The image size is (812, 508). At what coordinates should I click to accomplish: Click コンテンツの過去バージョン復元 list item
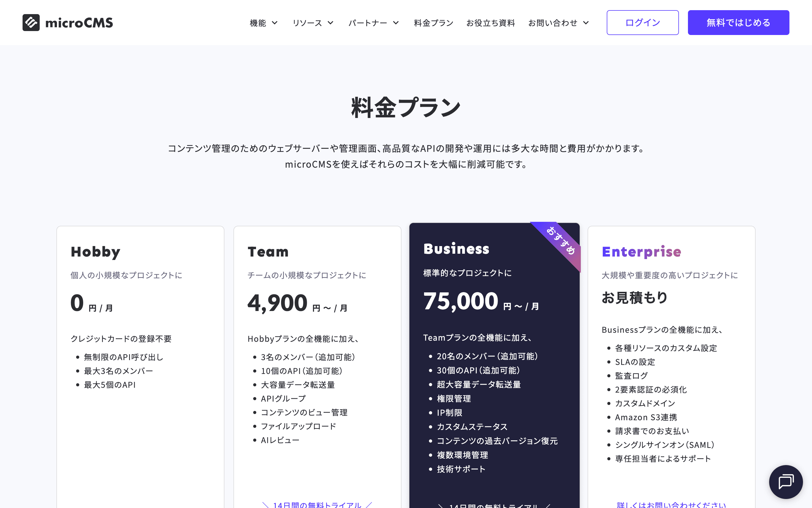pyautogui.click(x=497, y=441)
